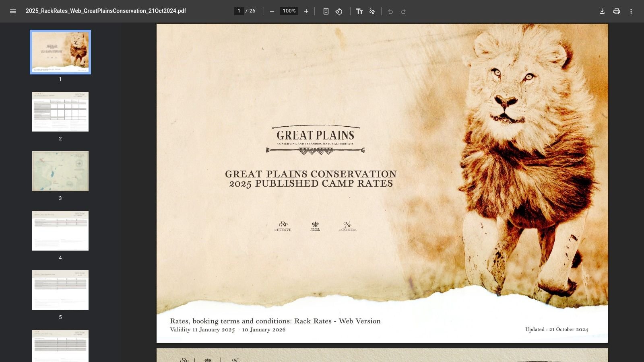Print the PDF document

click(617, 11)
